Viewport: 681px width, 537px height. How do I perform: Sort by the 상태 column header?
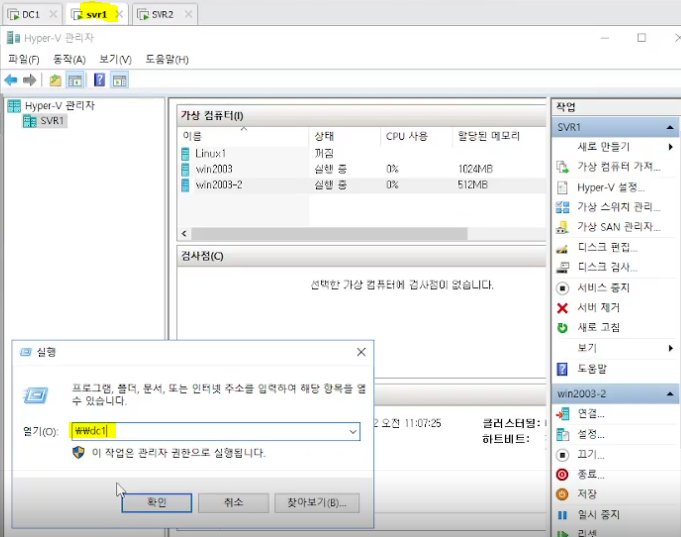[x=344, y=136]
